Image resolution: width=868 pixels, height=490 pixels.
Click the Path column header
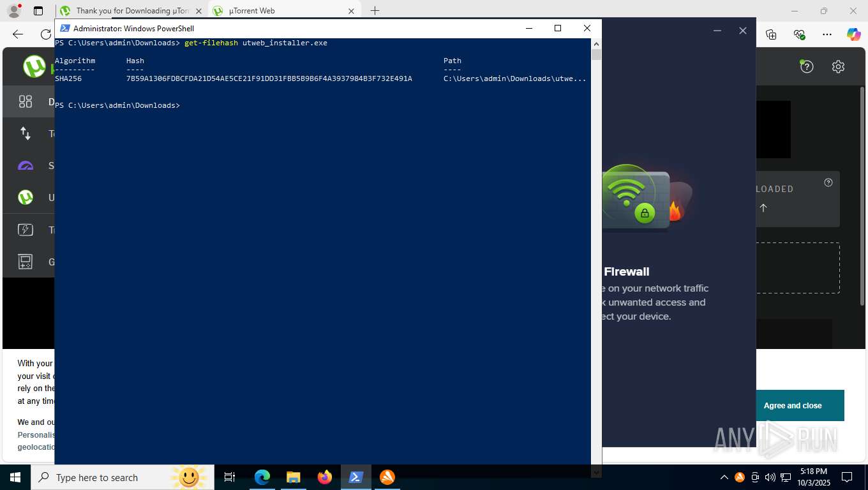point(453,61)
